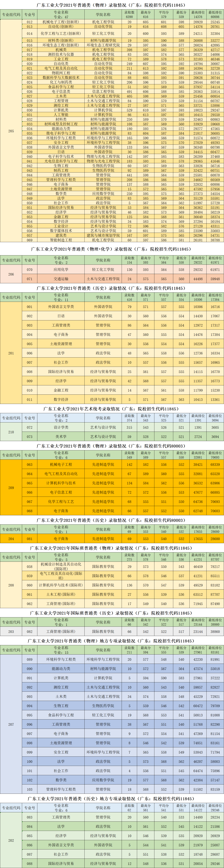Select group code 207 cell
The width and height of the screenshot is (224, 868).
pyautogui.click(x=11, y=724)
